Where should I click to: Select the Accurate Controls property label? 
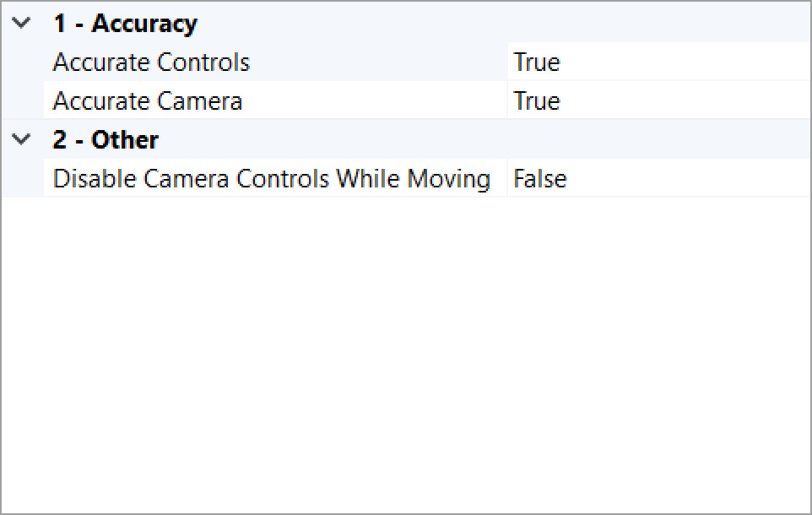(151, 62)
